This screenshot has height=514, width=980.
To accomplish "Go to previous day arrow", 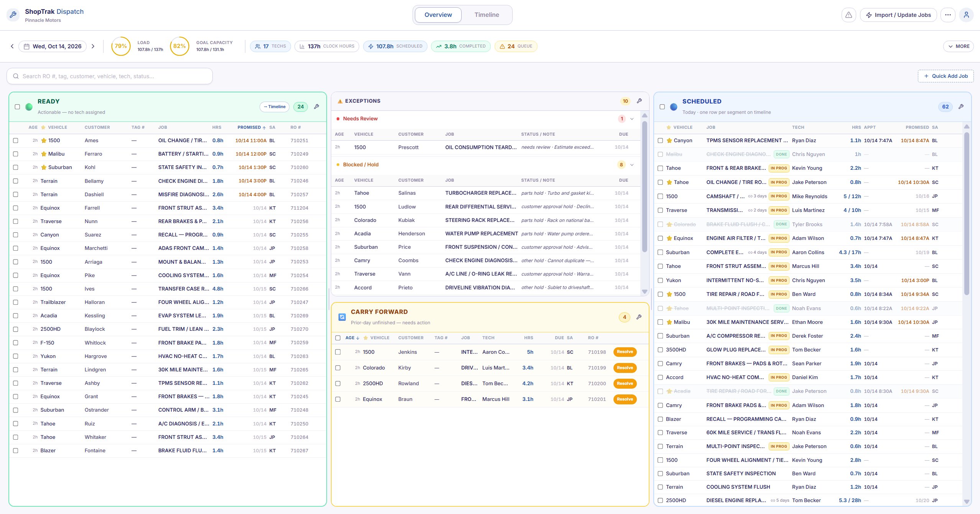I will (x=12, y=46).
